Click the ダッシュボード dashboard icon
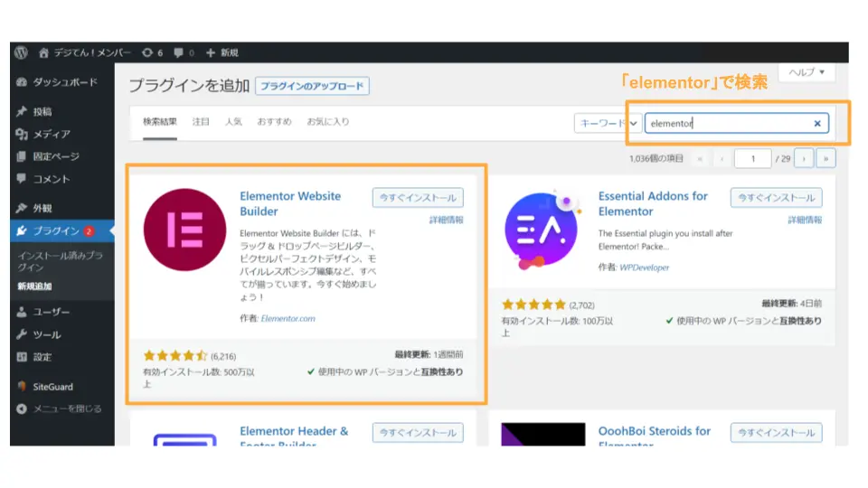 22,82
